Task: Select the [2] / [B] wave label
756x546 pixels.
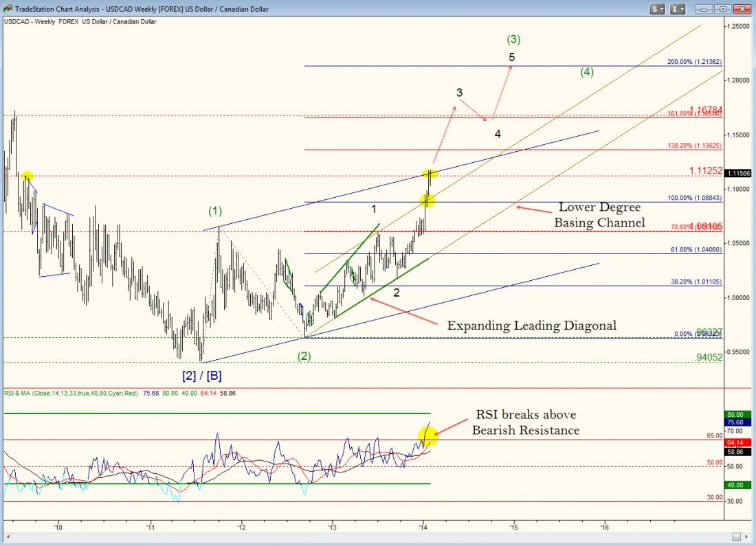Action: (201, 376)
